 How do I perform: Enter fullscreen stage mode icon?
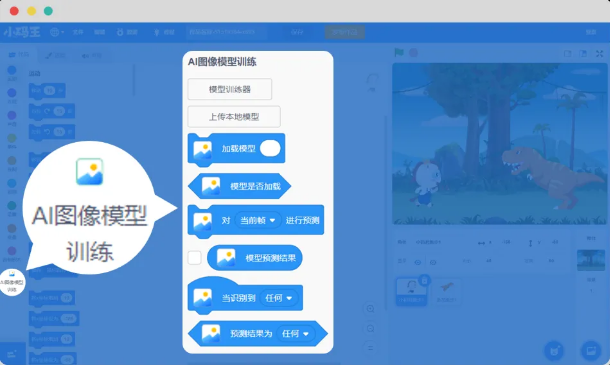coord(599,54)
